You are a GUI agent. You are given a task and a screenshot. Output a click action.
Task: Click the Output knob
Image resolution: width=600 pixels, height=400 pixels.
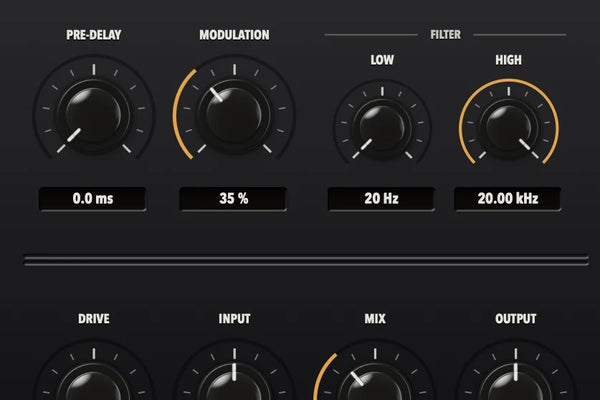[515, 383]
